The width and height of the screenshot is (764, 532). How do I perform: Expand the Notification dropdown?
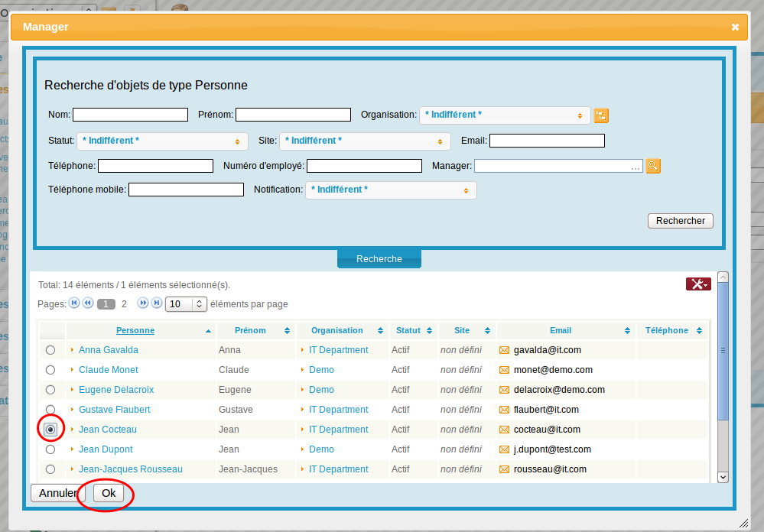391,190
